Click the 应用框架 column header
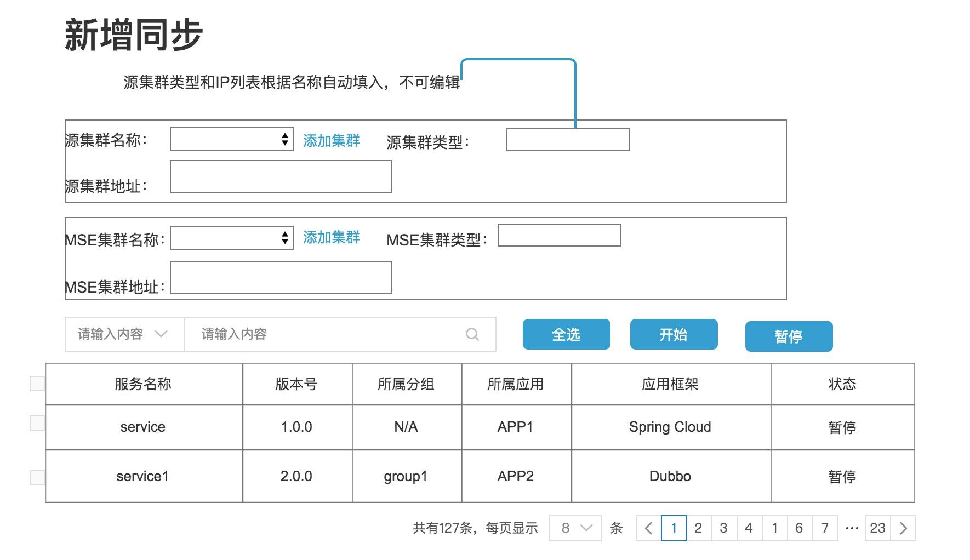This screenshot has height=560, width=970. point(671,384)
